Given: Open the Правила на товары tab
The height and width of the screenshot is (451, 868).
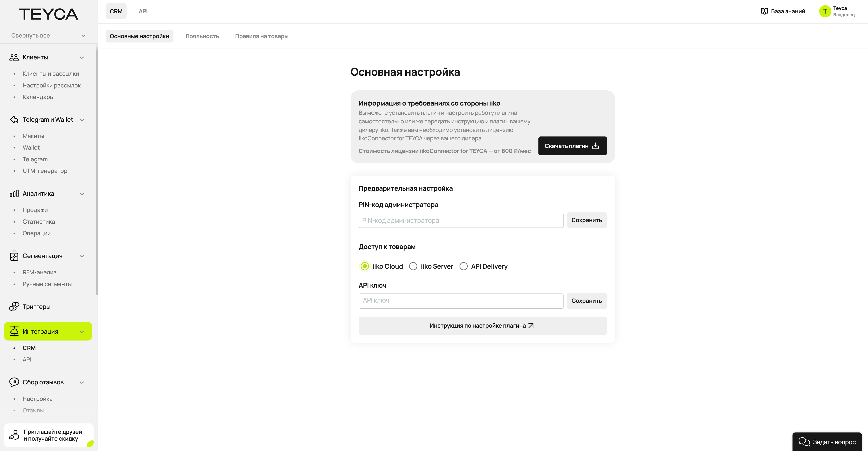Looking at the screenshot, I should (x=262, y=36).
